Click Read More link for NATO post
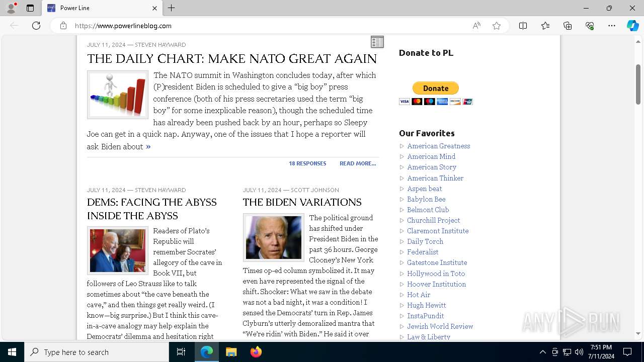 click(358, 163)
